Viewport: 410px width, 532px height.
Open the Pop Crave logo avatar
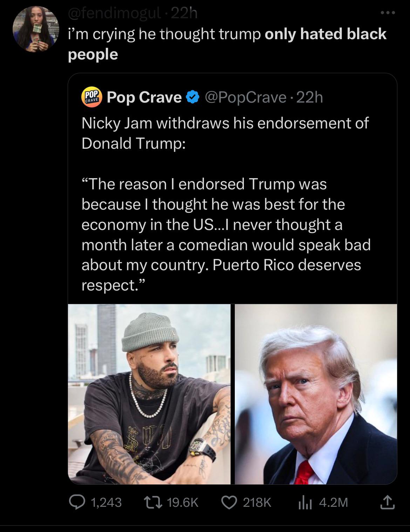(x=91, y=97)
